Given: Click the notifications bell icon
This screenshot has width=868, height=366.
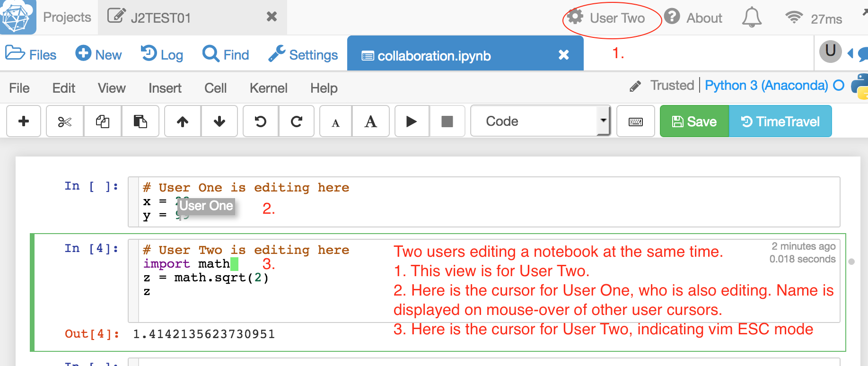Looking at the screenshot, I should 751,18.
